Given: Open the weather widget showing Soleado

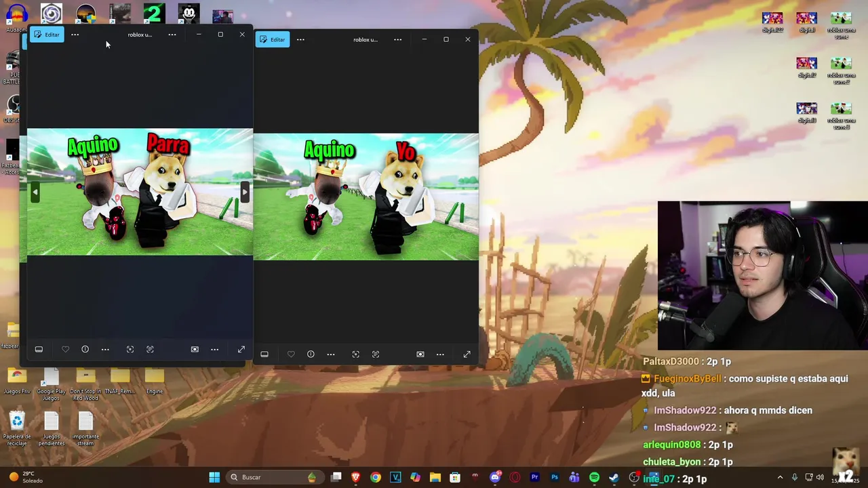Looking at the screenshot, I should click(x=26, y=477).
